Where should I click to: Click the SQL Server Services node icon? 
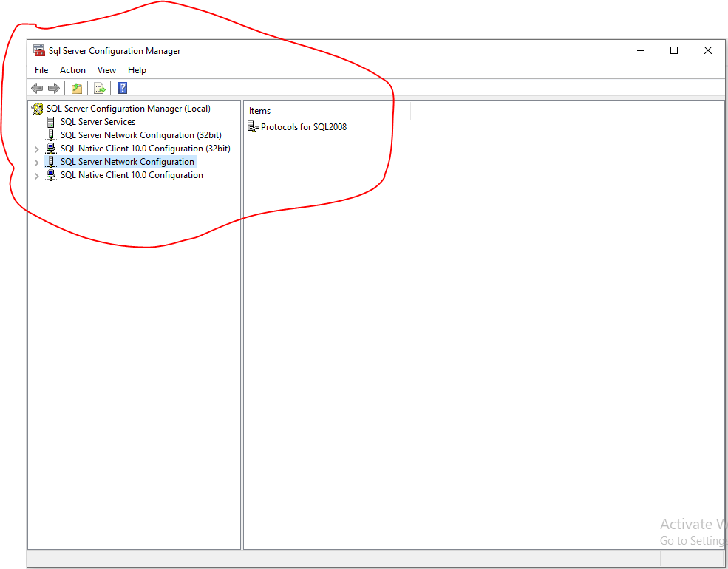[x=50, y=122]
